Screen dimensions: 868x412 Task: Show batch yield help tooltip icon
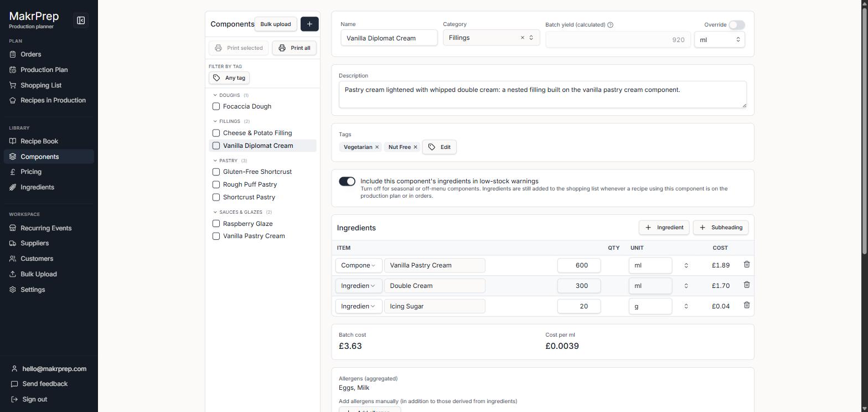coord(610,25)
